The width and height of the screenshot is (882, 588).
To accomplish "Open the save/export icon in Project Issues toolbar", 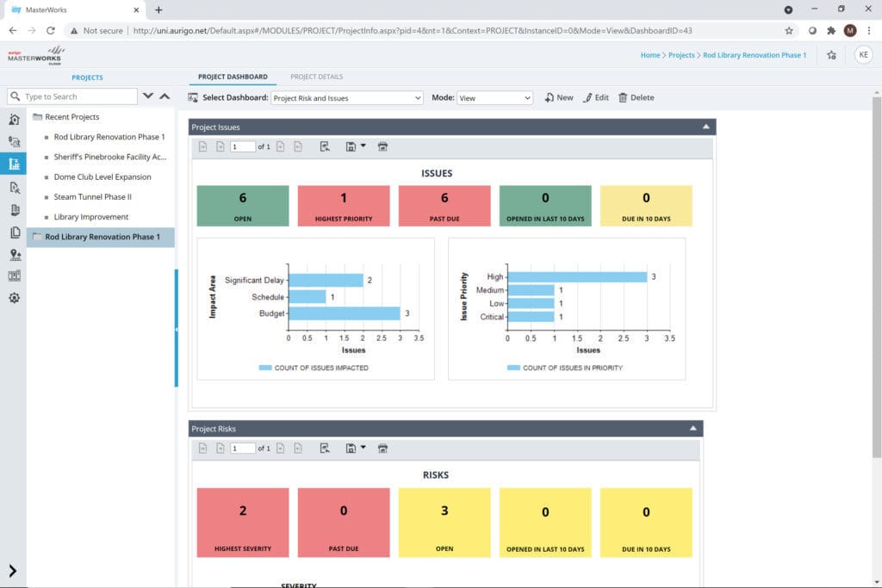I will pyautogui.click(x=355, y=146).
